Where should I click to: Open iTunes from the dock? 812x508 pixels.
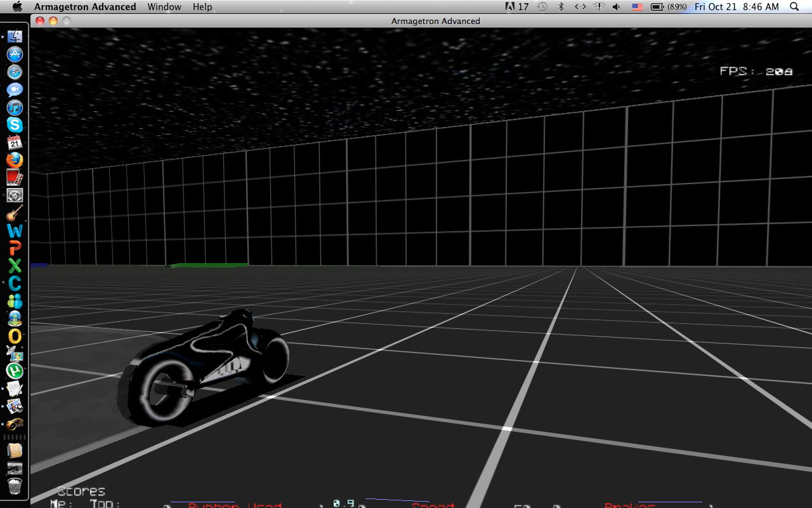(x=15, y=108)
